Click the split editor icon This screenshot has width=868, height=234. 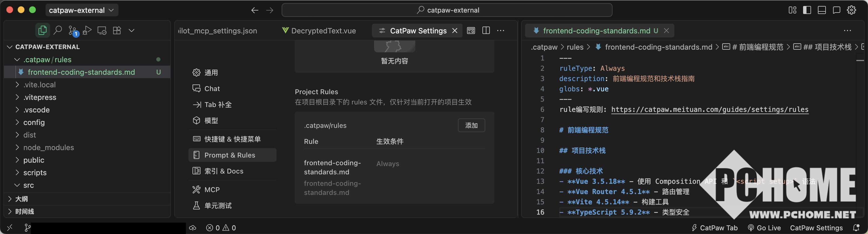486,30
